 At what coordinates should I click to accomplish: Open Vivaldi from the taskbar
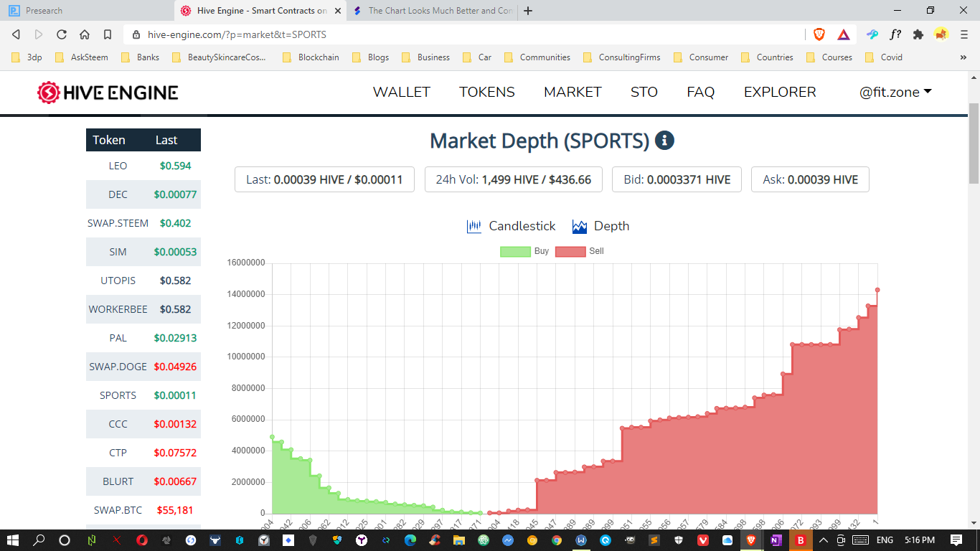click(703, 540)
